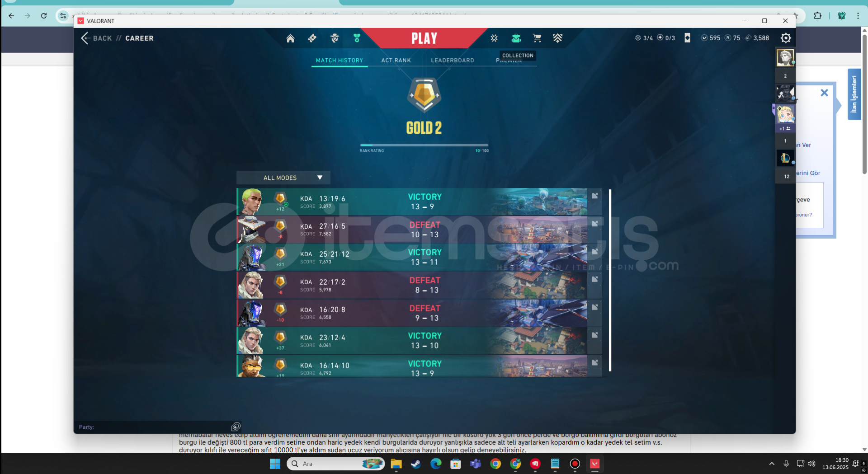Close the blue X panel in browser page
Screen dimensions: 868x474
pos(824,93)
